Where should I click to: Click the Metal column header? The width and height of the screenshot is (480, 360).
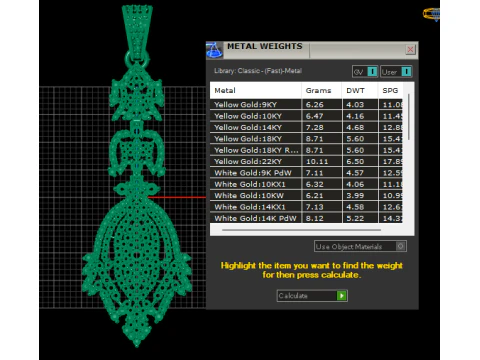[256, 90]
